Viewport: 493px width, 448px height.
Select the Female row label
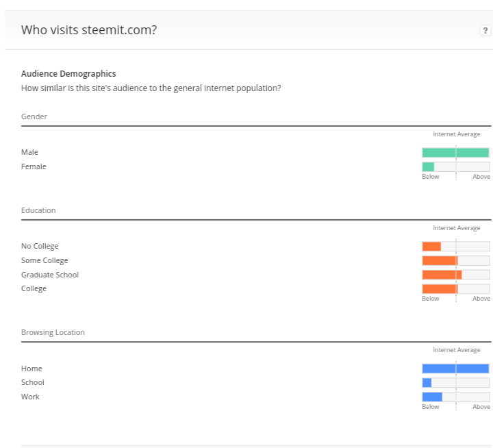tap(34, 166)
